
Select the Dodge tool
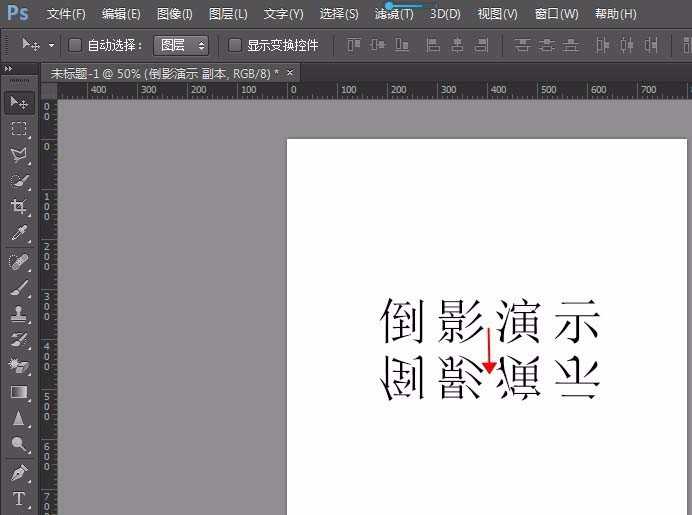click(x=19, y=444)
